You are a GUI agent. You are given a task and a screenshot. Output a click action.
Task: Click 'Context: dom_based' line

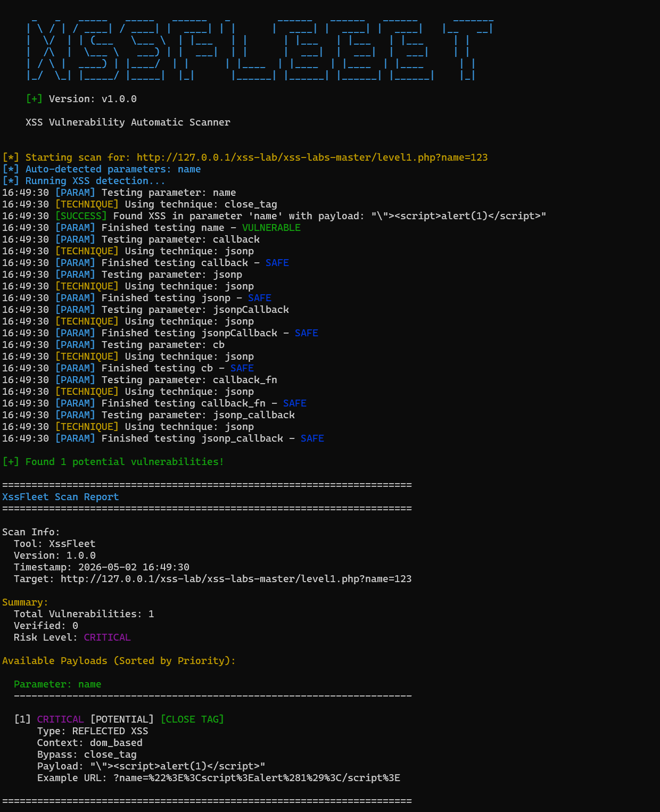tap(89, 743)
